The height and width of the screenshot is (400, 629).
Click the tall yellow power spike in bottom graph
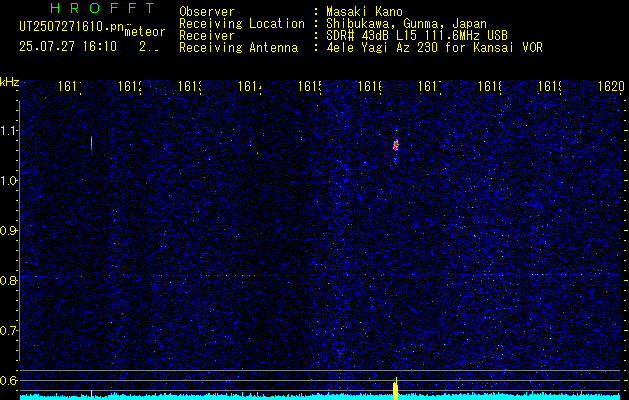click(x=396, y=388)
